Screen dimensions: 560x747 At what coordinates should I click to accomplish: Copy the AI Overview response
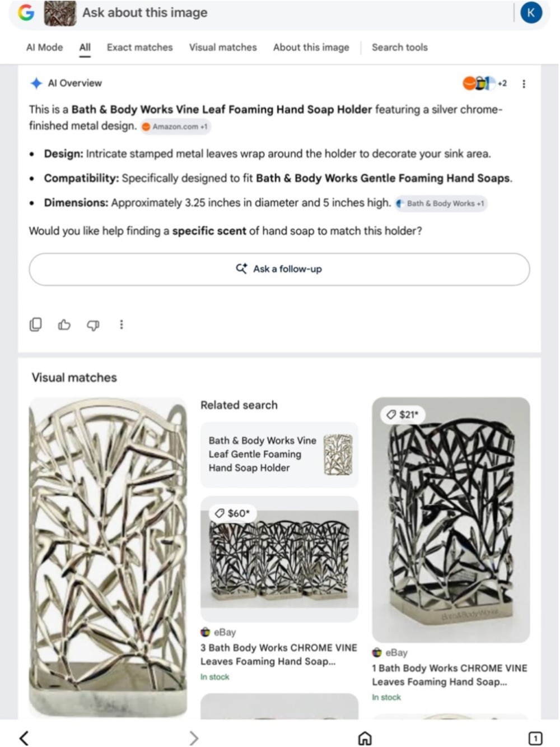point(35,324)
